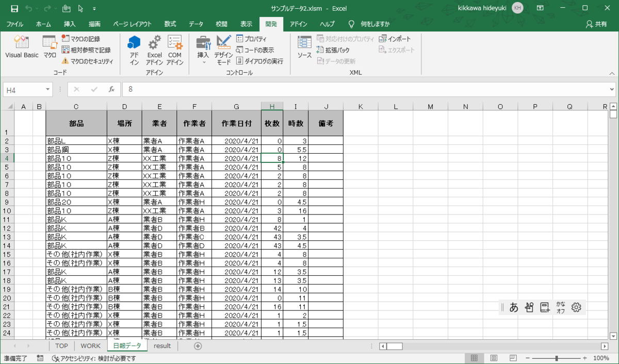Zoom out with the minus button
The width and height of the screenshot is (619, 364).
point(529,358)
